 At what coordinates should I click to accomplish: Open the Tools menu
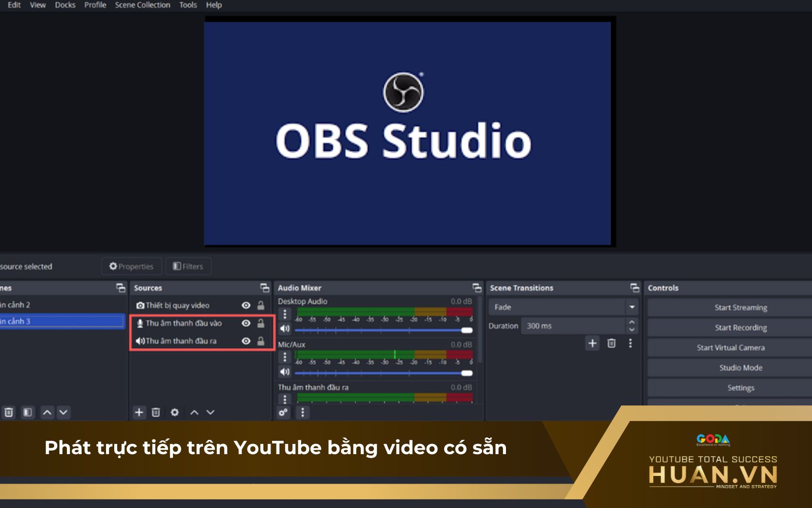188,5
